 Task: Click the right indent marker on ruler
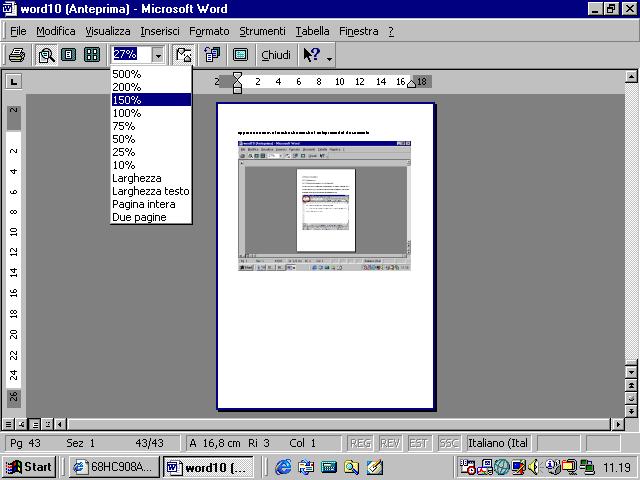coord(411,84)
